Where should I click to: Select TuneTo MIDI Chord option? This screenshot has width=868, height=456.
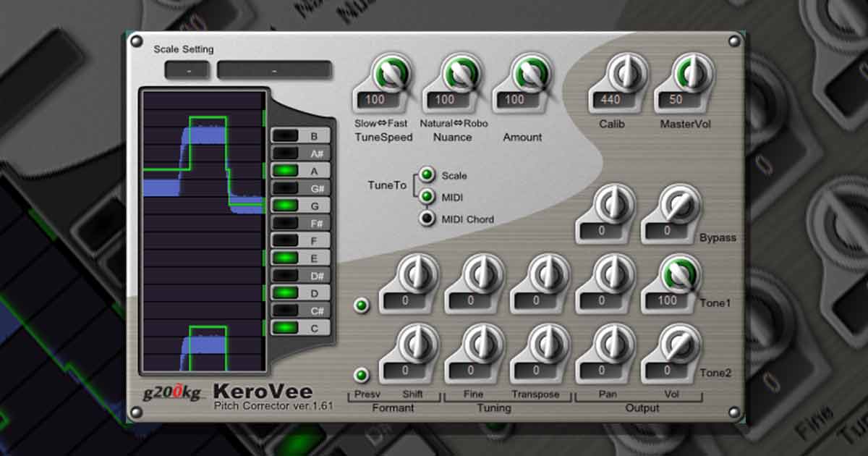(427, 219)
